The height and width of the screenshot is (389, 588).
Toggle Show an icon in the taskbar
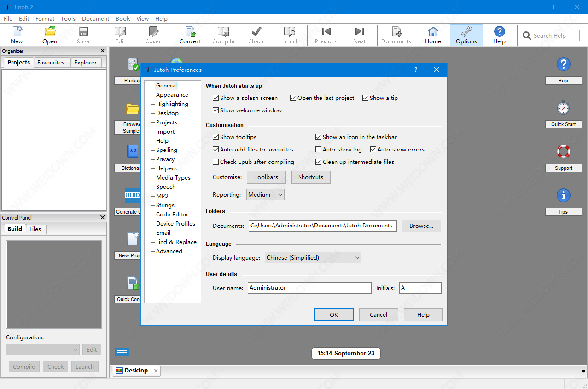[319, 137]
